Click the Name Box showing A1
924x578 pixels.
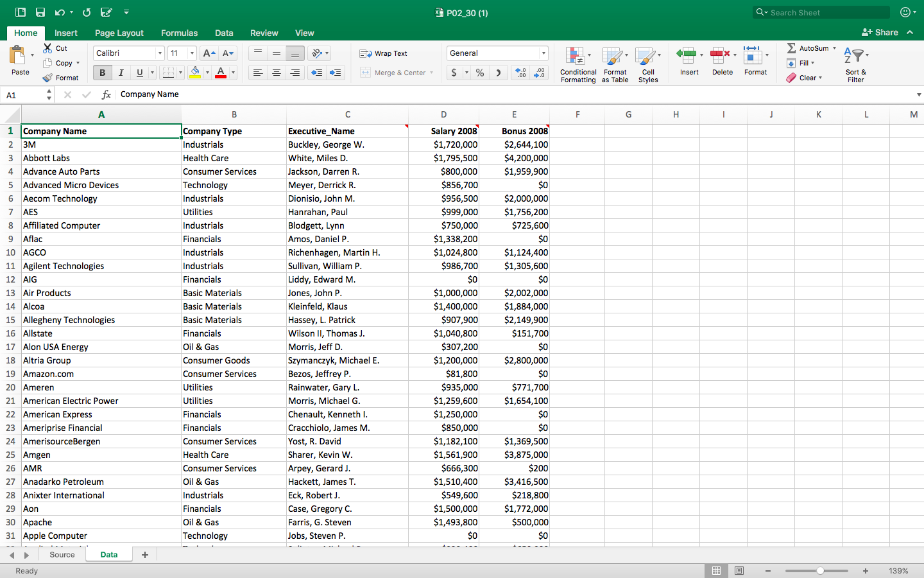24,94
